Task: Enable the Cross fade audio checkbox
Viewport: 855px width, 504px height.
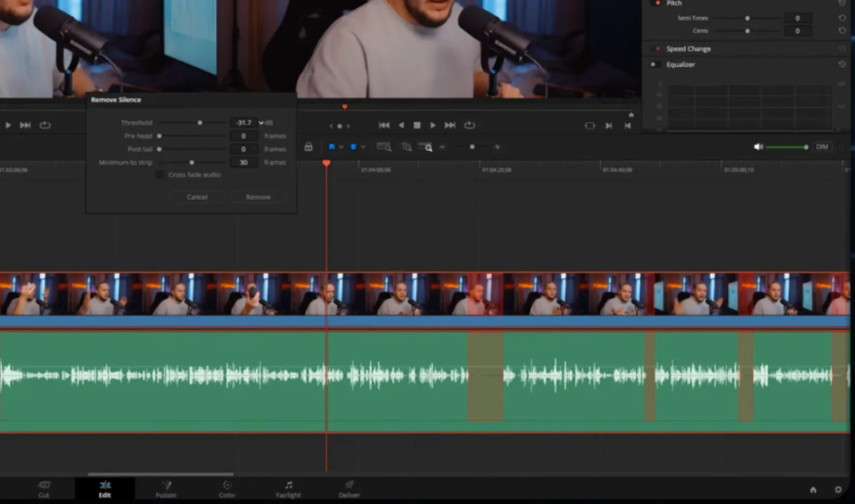Action: (x=160, y=174)
